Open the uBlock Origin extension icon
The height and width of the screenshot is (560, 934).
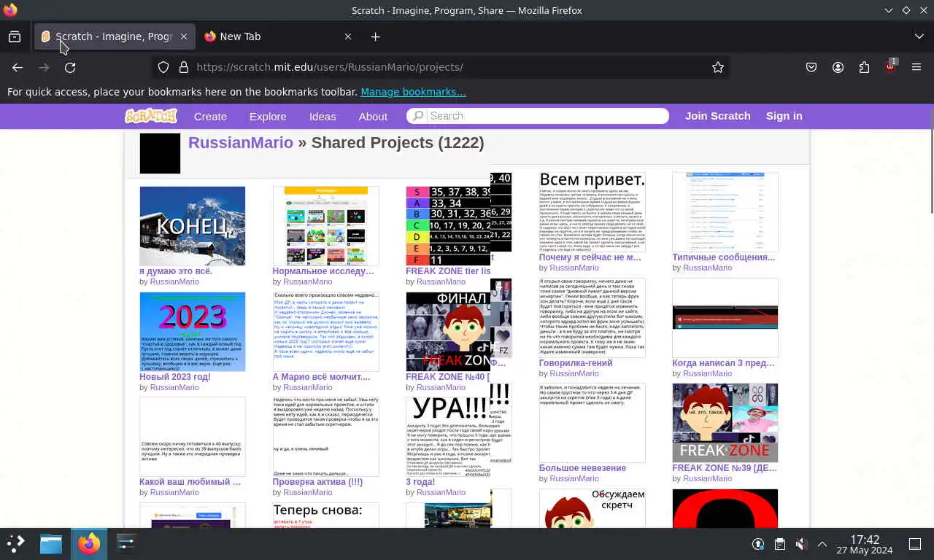pos(890,66)
